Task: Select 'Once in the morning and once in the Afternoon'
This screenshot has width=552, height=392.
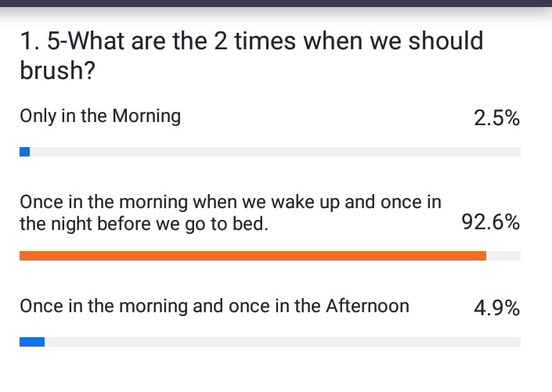Action: click(x=215, y=306)
